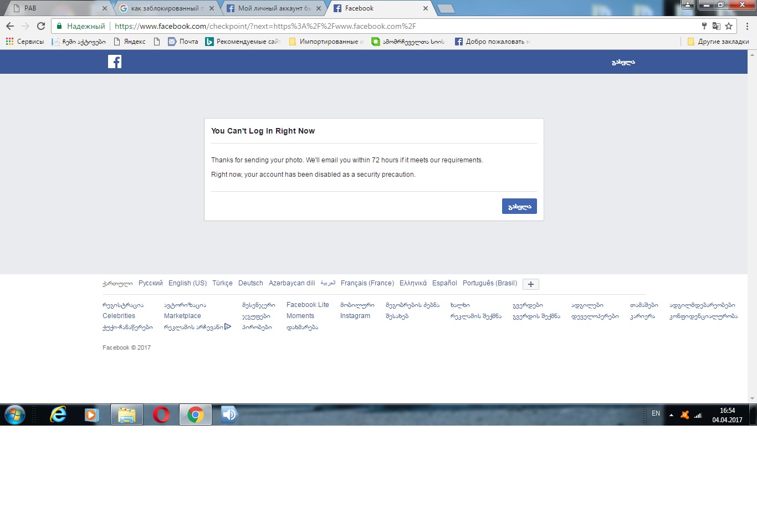
Task: Open the Instagram footer link
Action: (x=355, y=316)
